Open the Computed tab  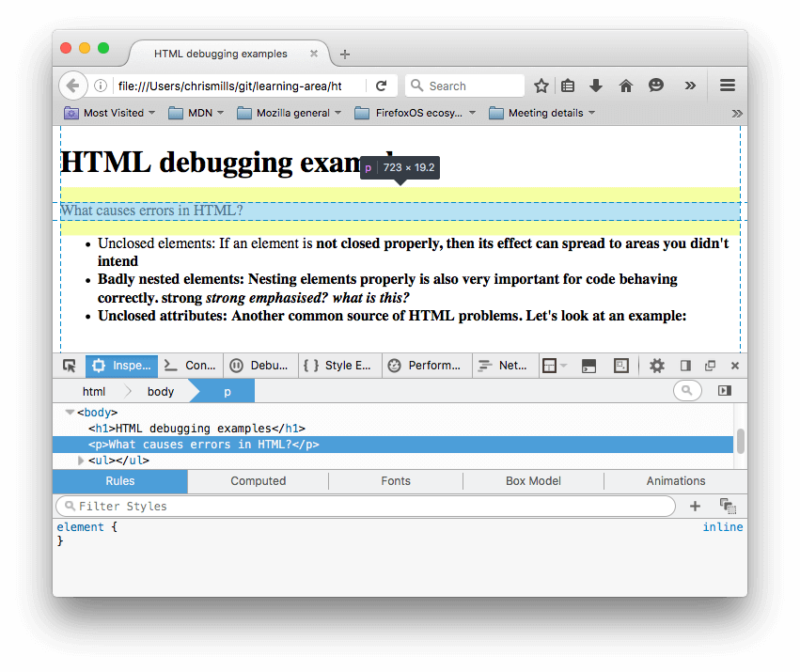click(x=258, y=481)
